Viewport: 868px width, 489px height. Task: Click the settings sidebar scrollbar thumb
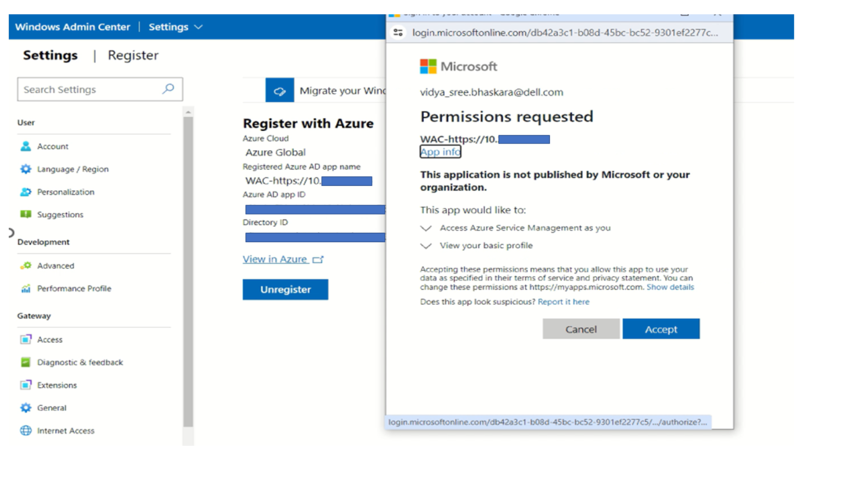188,271
